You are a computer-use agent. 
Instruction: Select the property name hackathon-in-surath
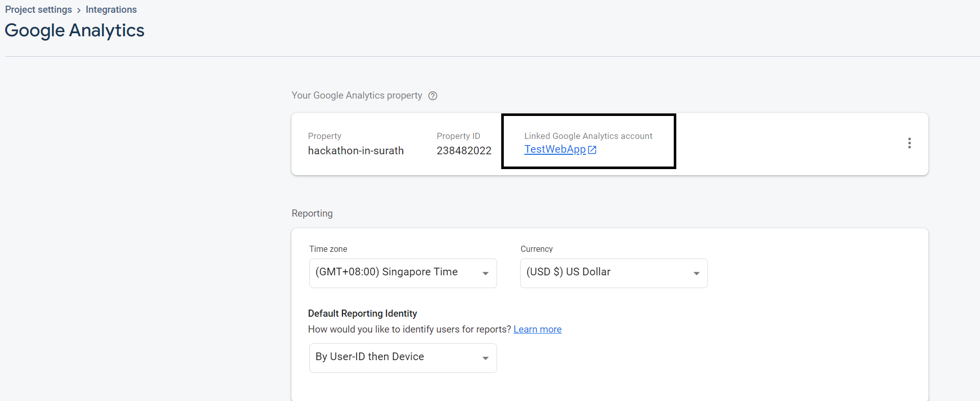pyautogui.click(x=356, y=151)
